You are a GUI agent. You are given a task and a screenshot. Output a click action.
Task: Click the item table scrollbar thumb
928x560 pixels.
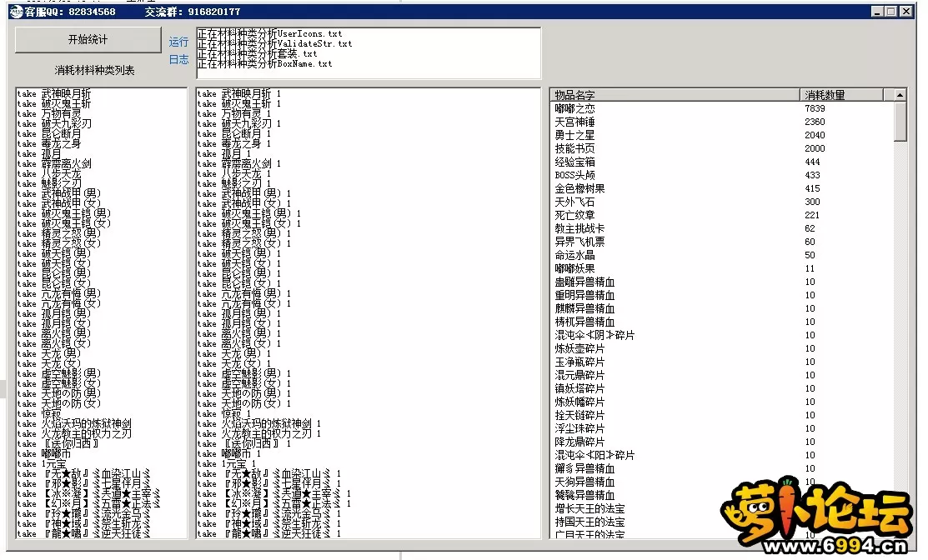coord(900,121)
